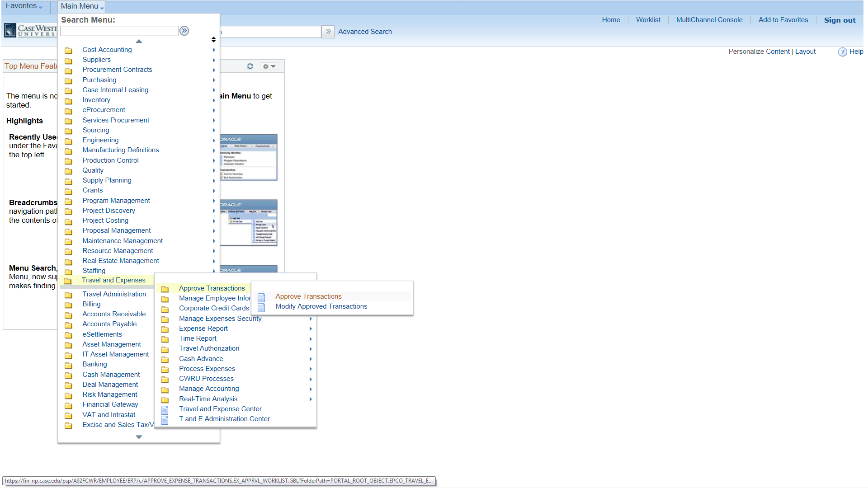Select the Travel and Expense Center page icon
Screen dimensions: 868x488
coord(165,409)
